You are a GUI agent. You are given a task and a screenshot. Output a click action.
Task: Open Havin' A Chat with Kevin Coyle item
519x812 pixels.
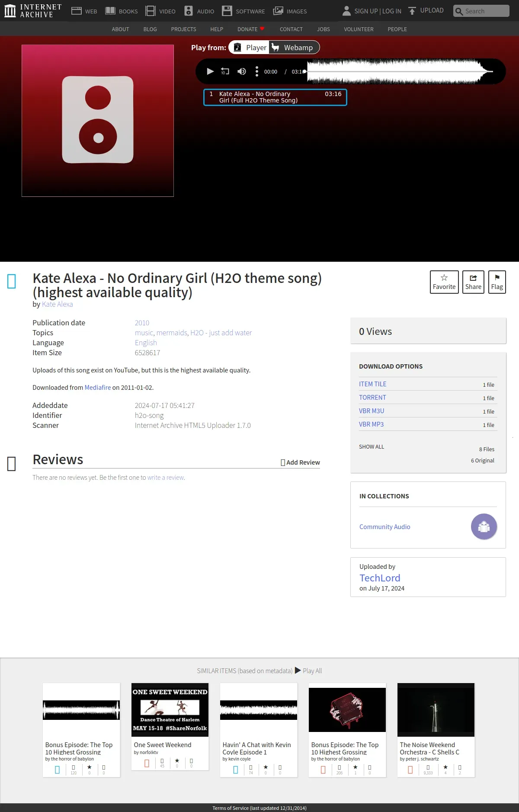pyautogui.click(x=259, y=730)
